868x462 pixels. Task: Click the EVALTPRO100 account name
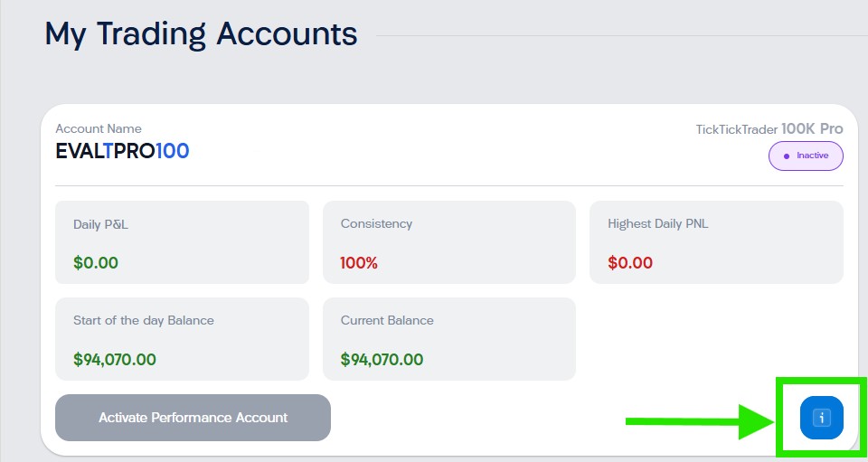click(122, 151)
